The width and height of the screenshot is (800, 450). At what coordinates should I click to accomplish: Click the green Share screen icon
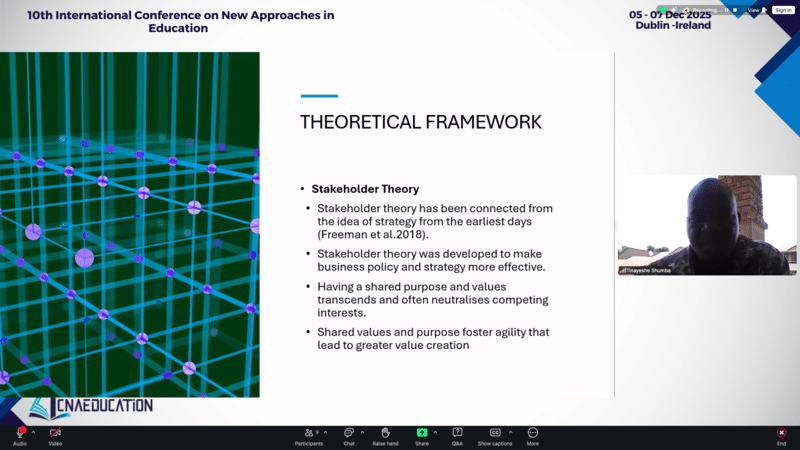tap(422, 433)
